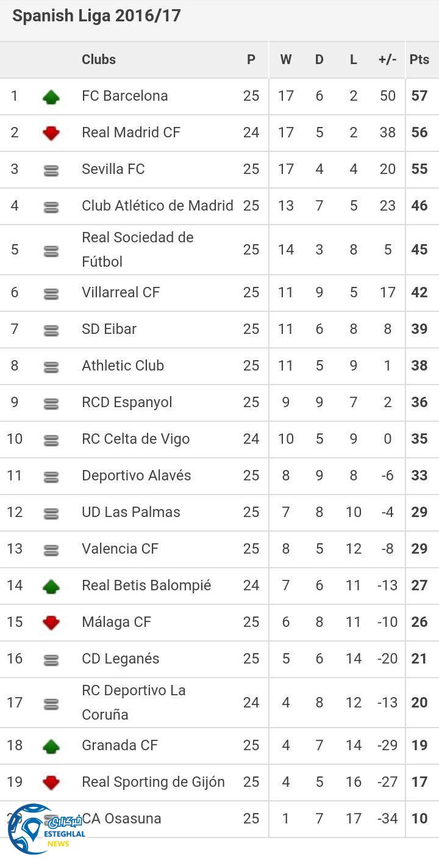
Task: Click the green up arrow beside FC Barcelona
Action: [x=51, y=96]
